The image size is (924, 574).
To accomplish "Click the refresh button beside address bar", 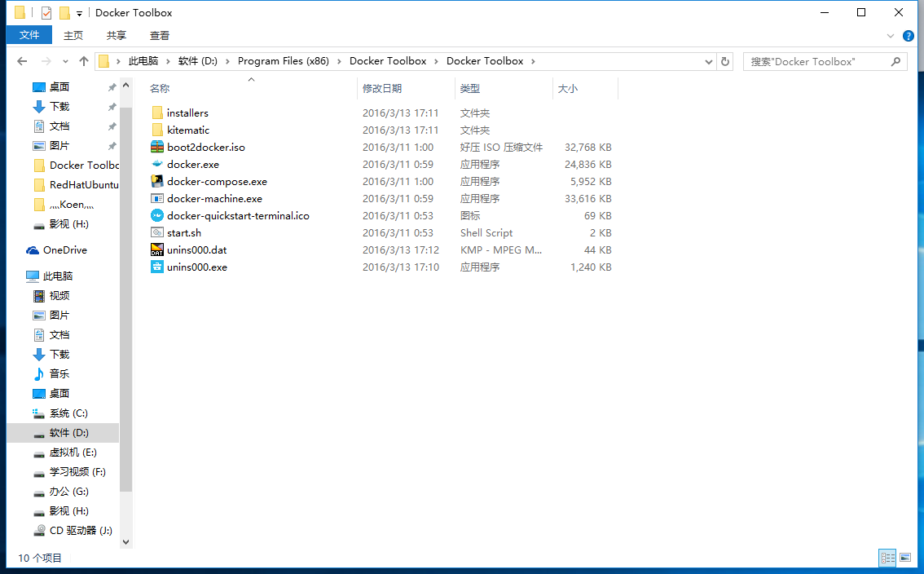I will pyautogui.click(x=725, y=61).
